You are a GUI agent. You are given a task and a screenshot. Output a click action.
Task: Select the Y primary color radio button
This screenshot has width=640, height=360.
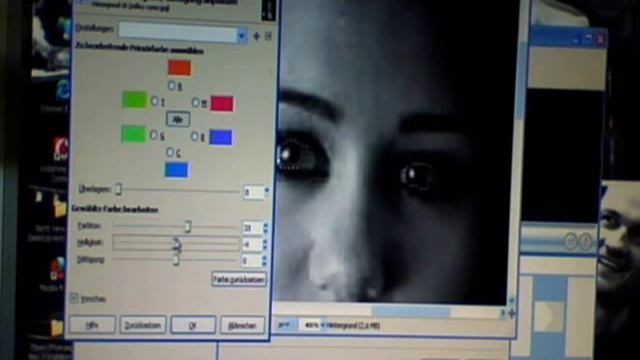pos(155,101)
